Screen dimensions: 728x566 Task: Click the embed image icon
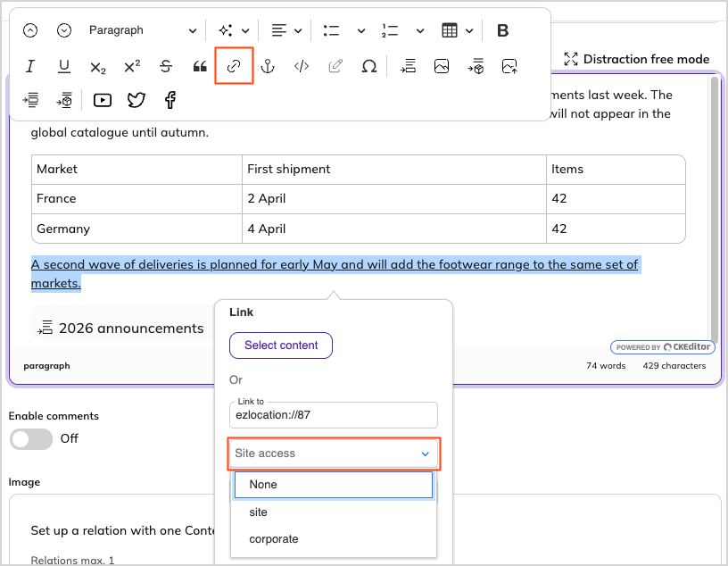442,66
